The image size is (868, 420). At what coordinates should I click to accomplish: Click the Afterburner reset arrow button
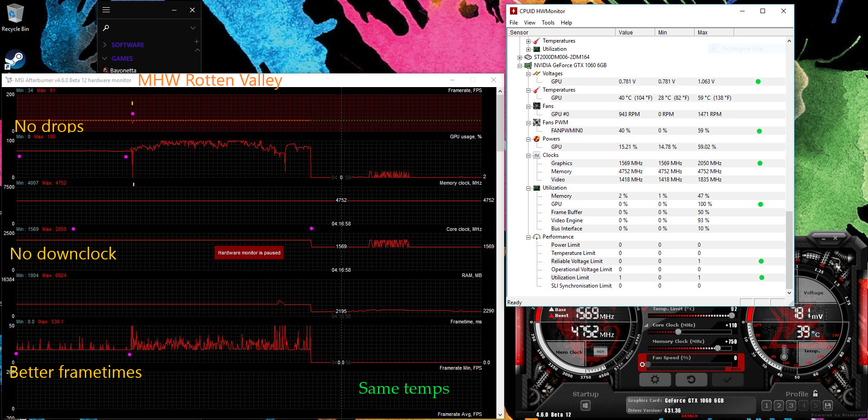pyautogui.click(x=691, y=380)
